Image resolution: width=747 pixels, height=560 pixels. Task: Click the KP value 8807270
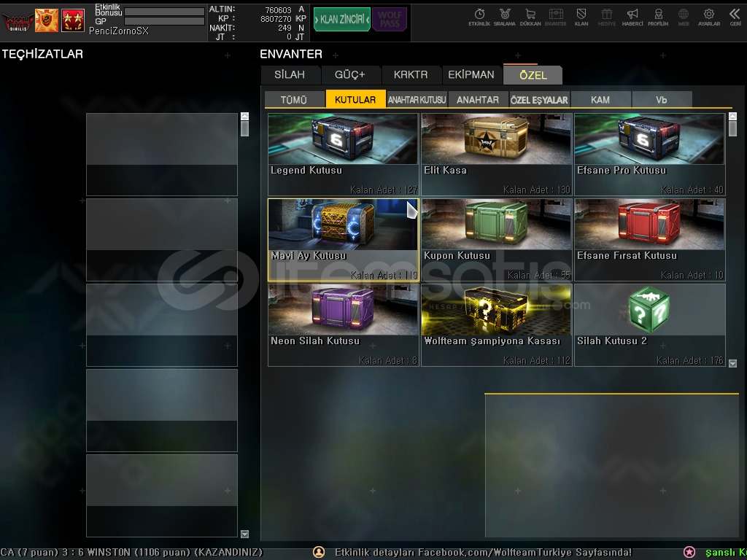click(276, 19)
